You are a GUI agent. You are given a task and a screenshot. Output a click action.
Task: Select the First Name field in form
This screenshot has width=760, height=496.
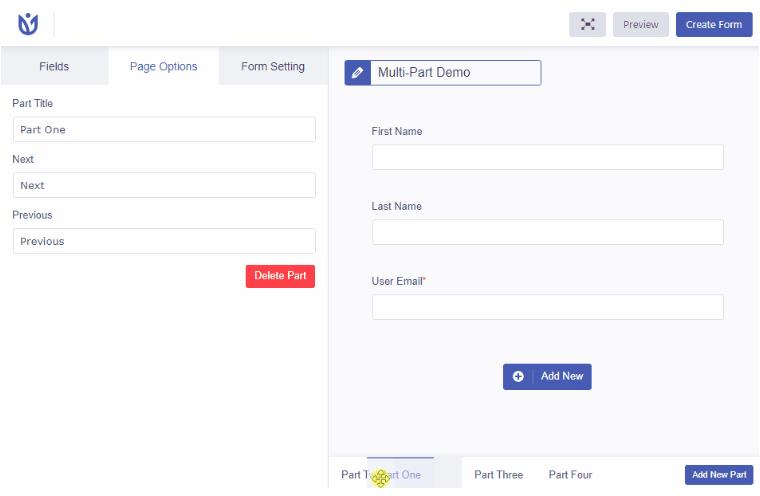coord(547,157)
